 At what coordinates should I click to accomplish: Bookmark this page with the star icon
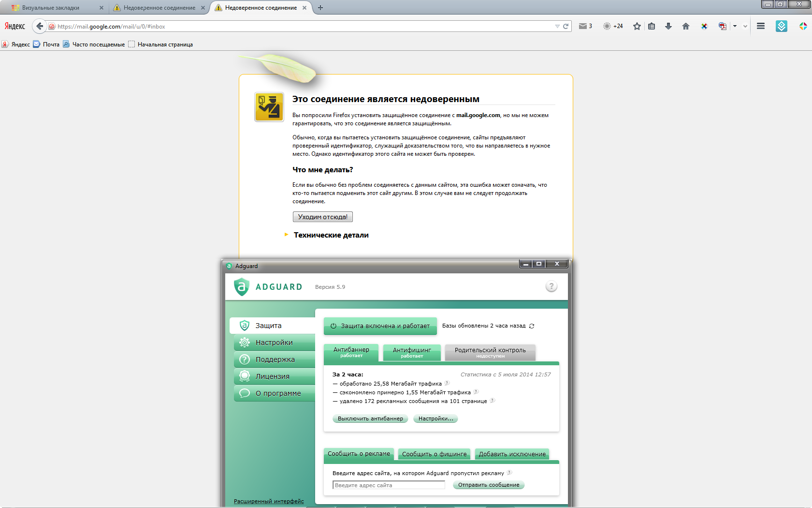click(x=637, y=26)
